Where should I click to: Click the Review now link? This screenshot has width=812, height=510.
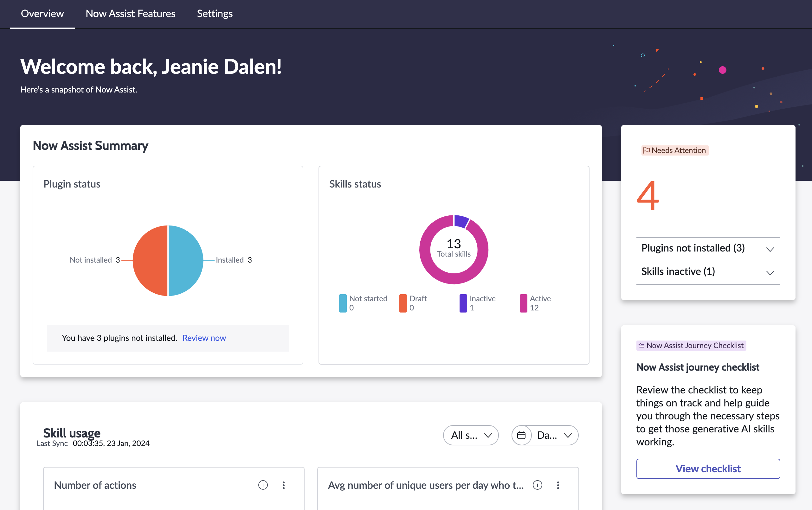pos(204,338)
